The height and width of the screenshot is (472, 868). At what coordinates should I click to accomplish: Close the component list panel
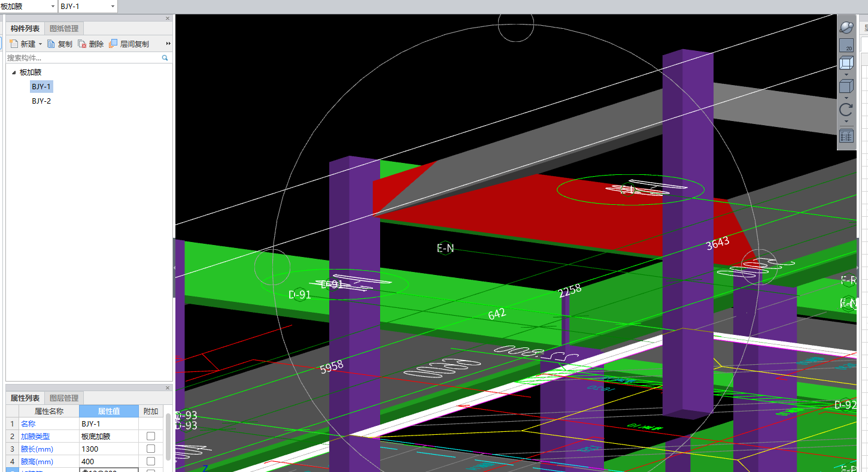point(168,18)
